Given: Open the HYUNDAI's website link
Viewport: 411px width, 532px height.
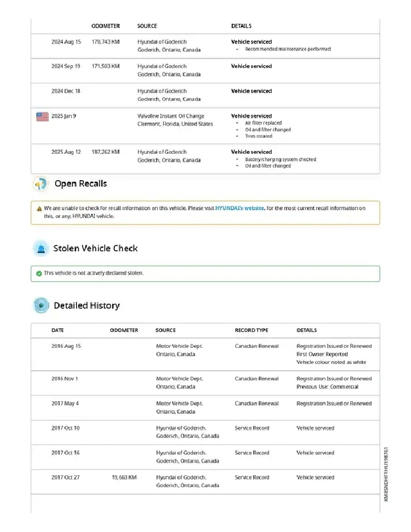Looking at the screenshot, I should (239, 208).
